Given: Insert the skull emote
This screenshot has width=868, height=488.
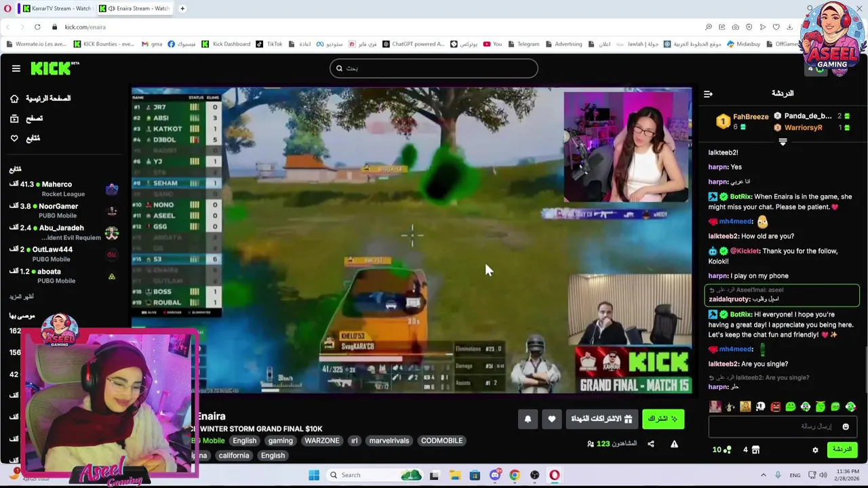Looking at the screenshot, I should [x=760, y=407].
